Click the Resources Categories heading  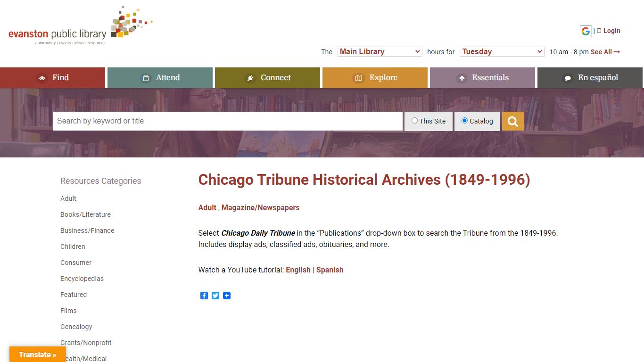coord(101,181)
